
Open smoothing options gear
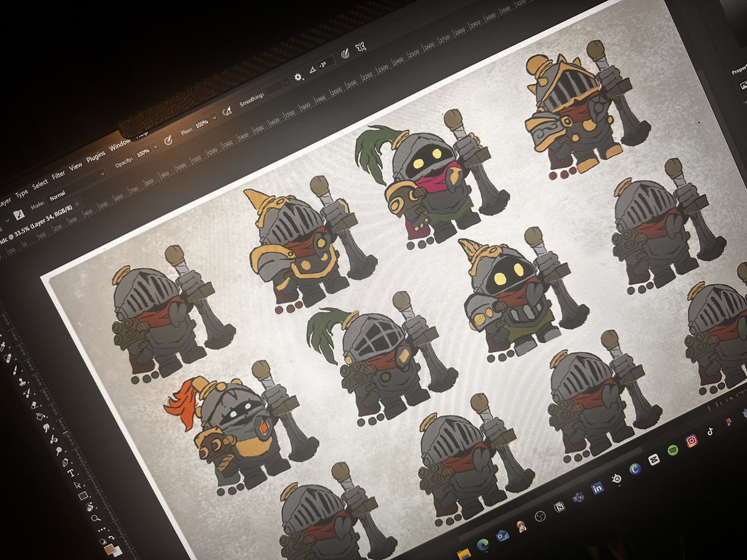point(299,77)
